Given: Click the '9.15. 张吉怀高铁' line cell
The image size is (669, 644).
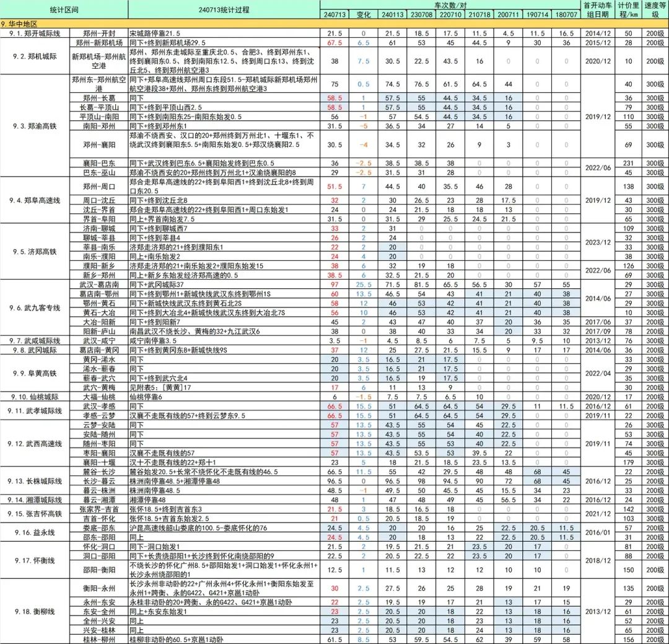Looking at the screenshot, I should [35, 514].
